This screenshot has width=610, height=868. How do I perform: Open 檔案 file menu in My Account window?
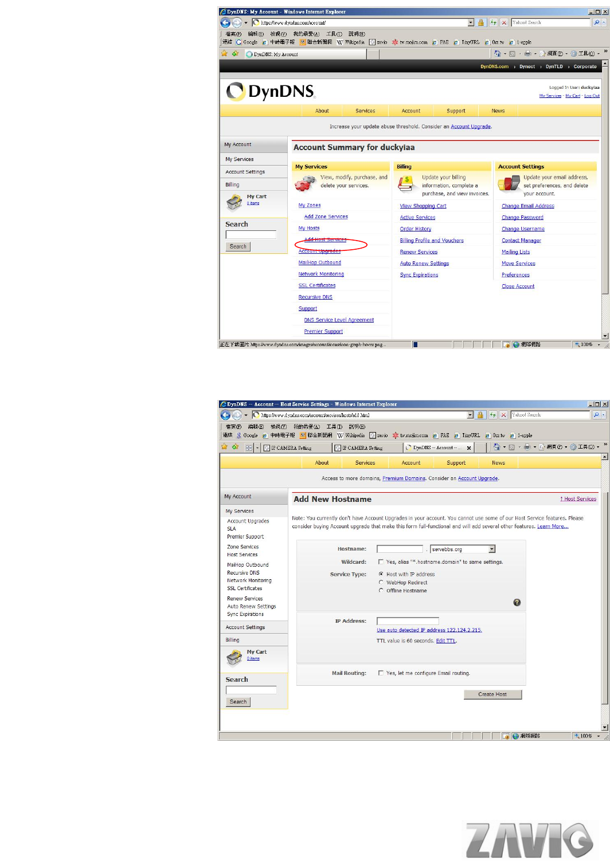pos(233,34)
